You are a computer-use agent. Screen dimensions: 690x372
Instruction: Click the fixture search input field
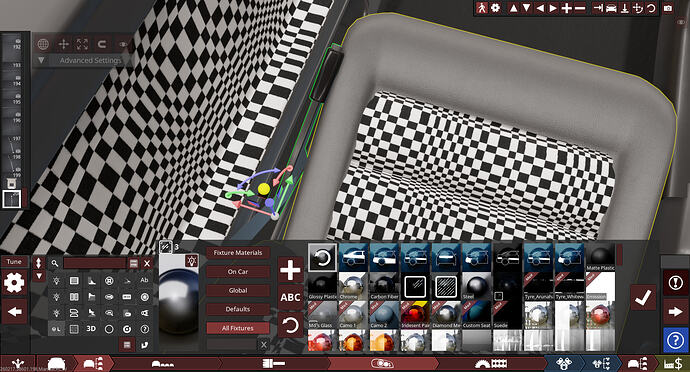pos(95,263)
